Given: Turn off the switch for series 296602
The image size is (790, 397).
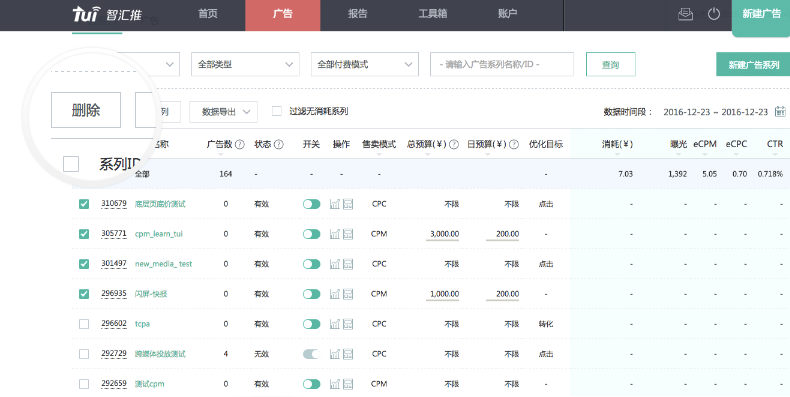Looking at the screenshot, I should pyautogui.click(x=311, y=324).
